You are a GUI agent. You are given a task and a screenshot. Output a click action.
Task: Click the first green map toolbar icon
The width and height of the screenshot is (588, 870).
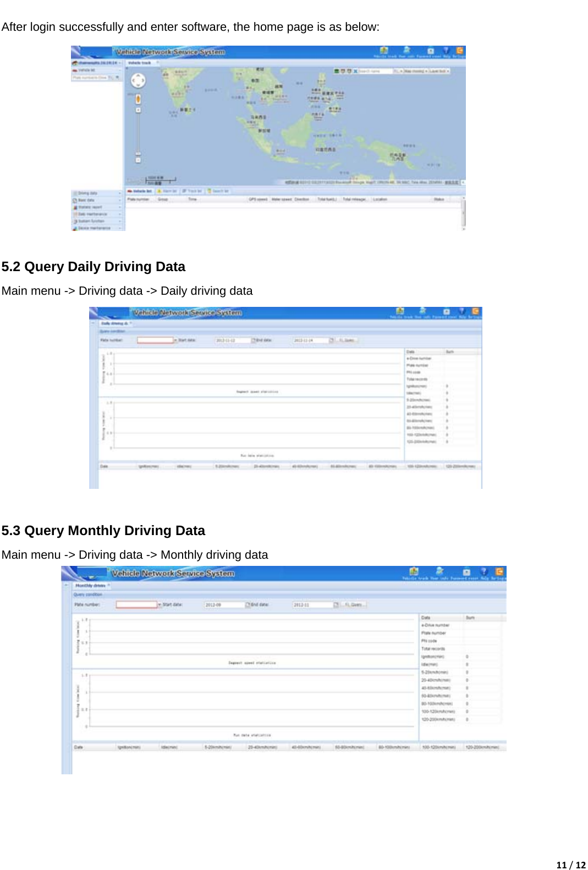tap(337, 71)
